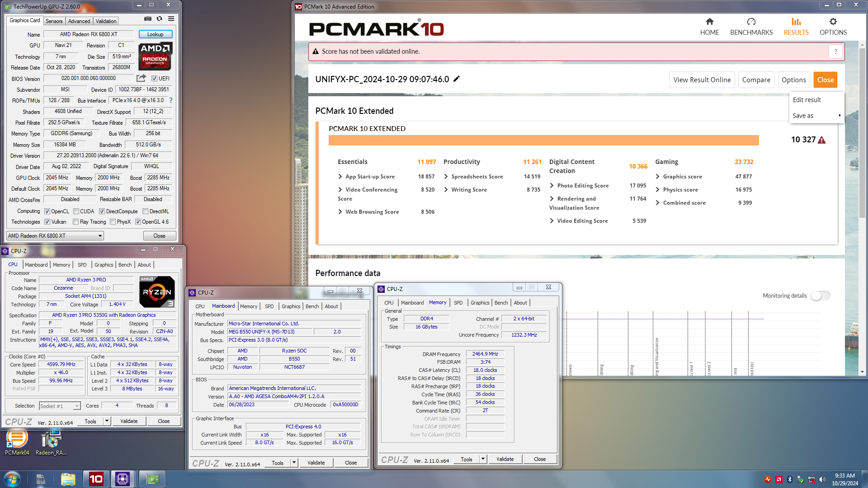Open SPD tab in CPU-Z Memory window
Screen dimensions: 868x488
pyautogui.click(x=458, y=303)
